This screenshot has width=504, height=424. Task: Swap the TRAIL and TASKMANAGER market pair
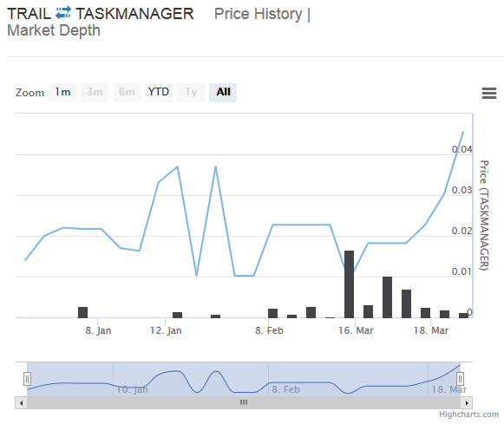coord(63,13)
